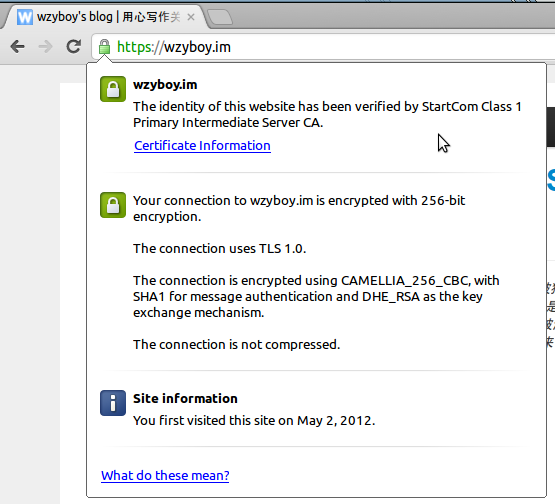Select the wzyboy's blog tab
555x504 pixels.
point(104,17)
